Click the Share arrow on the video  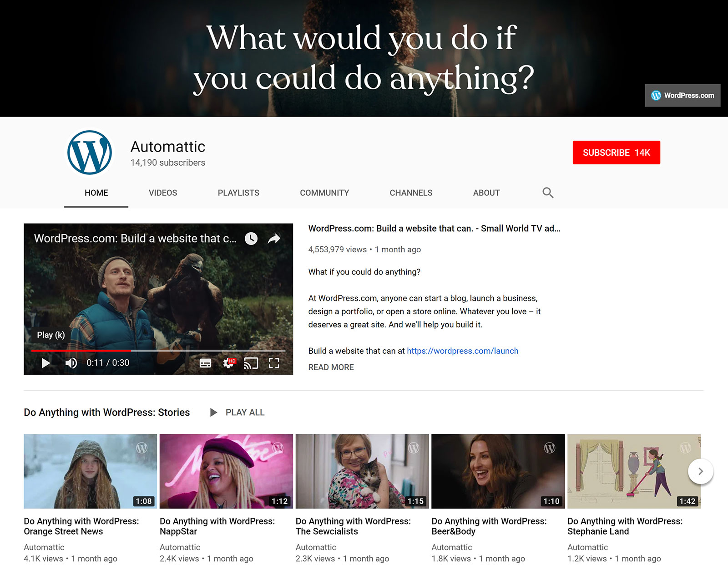pos(274,238)
